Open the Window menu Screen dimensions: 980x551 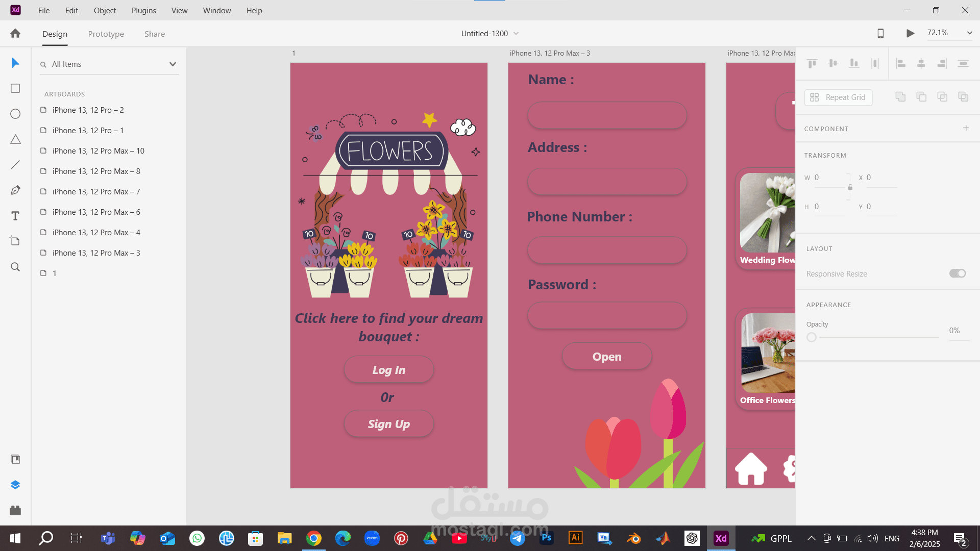click(x=217, y=10)
